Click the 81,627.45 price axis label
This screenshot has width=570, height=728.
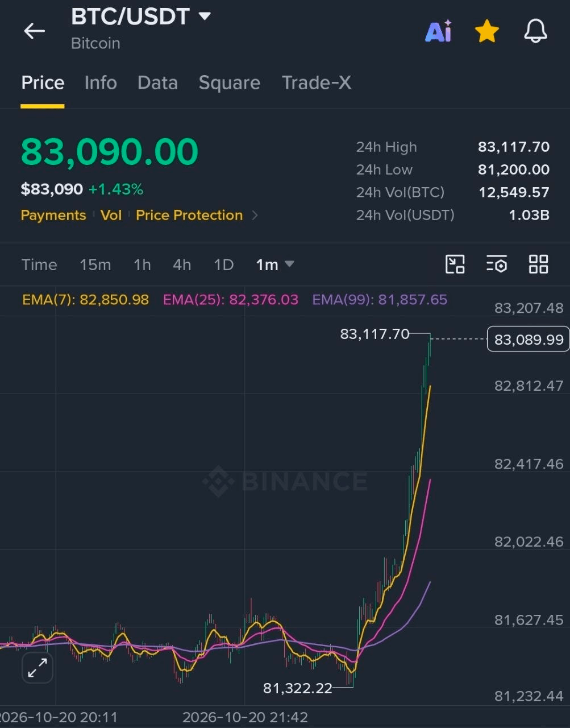click(x=529, y=619)
